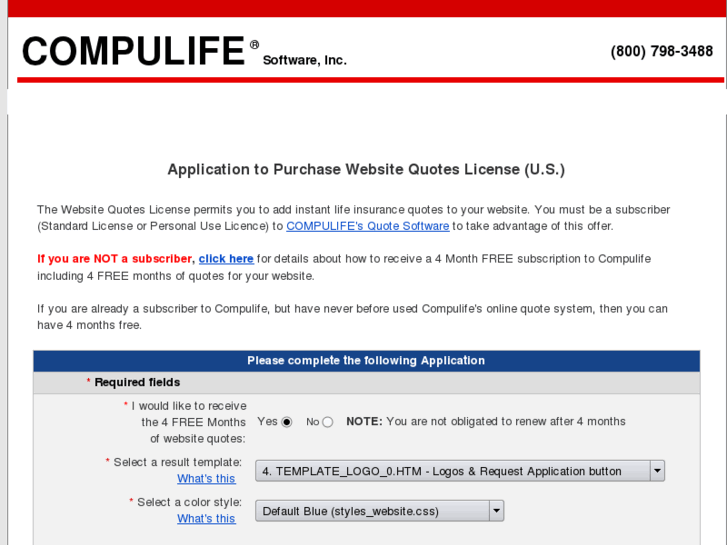Screen dimensions: 727x545
Task: Open the color style dropdown
Action: point(379,511)
